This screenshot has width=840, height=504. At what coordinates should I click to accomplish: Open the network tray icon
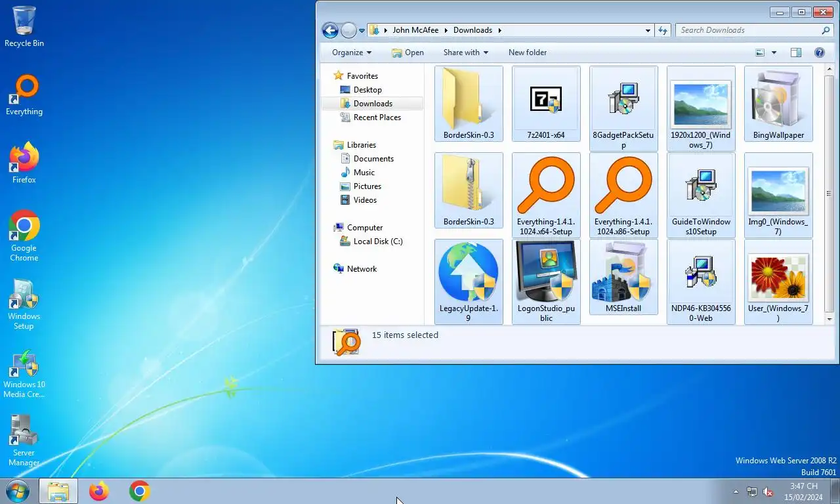[x=752, y=492]
